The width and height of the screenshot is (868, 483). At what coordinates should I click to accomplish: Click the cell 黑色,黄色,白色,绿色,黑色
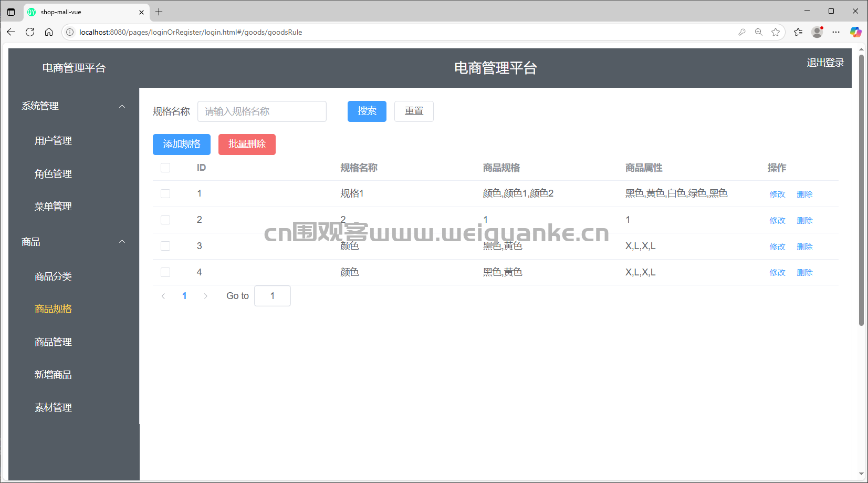pyautogui.click(x=676, y=193)
